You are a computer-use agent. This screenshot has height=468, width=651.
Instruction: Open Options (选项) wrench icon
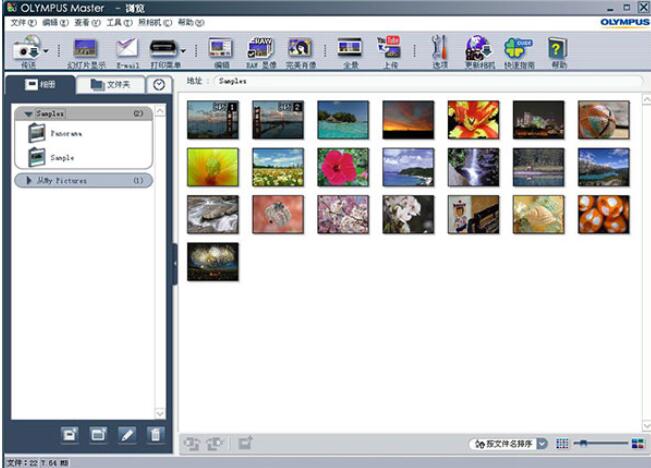[439, 47]
